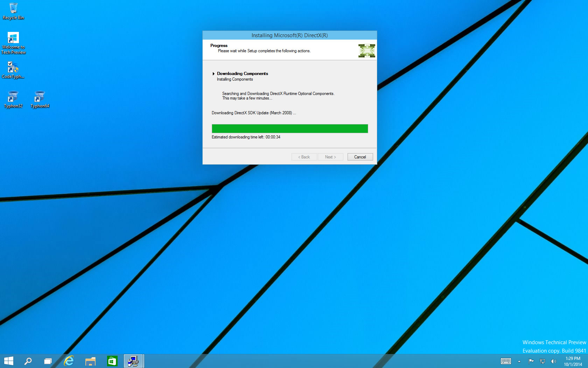The width and height of the screenshot is (588, 368).
Task: Select the CodeTyphon desktop shortcut
Action: click(x=13, y=70)
